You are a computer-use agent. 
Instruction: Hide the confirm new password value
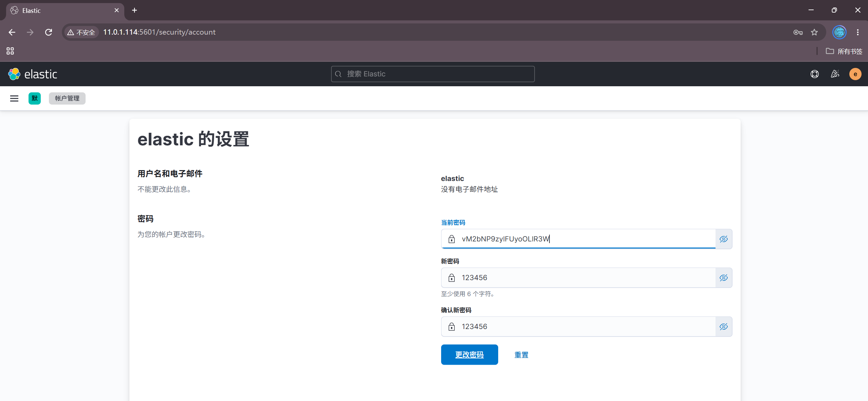coord(724,327)
